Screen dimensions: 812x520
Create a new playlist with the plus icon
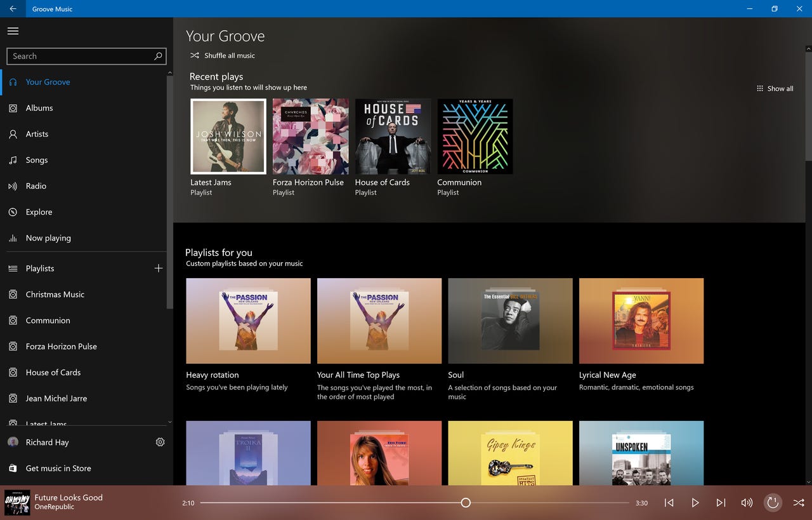click(x=159, y=268)
